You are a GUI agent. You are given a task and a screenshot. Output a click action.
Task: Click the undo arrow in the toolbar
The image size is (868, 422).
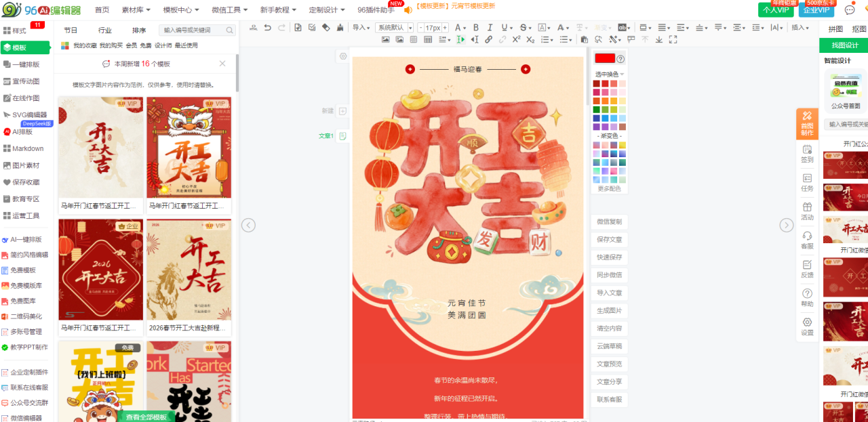coord(267,28)
